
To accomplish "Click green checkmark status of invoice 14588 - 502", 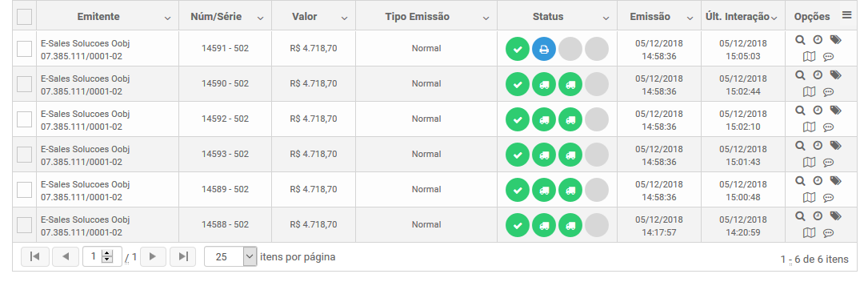I will pos(518,225).
